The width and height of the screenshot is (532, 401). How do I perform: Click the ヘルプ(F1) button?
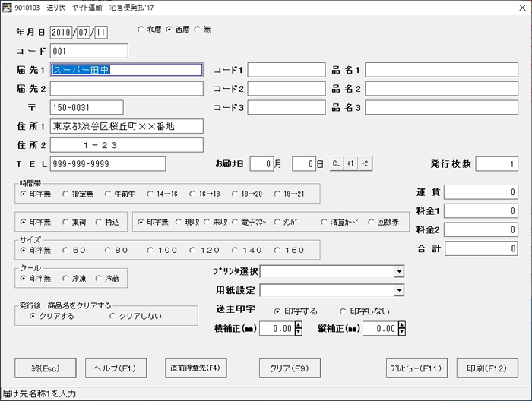point(114,368)
